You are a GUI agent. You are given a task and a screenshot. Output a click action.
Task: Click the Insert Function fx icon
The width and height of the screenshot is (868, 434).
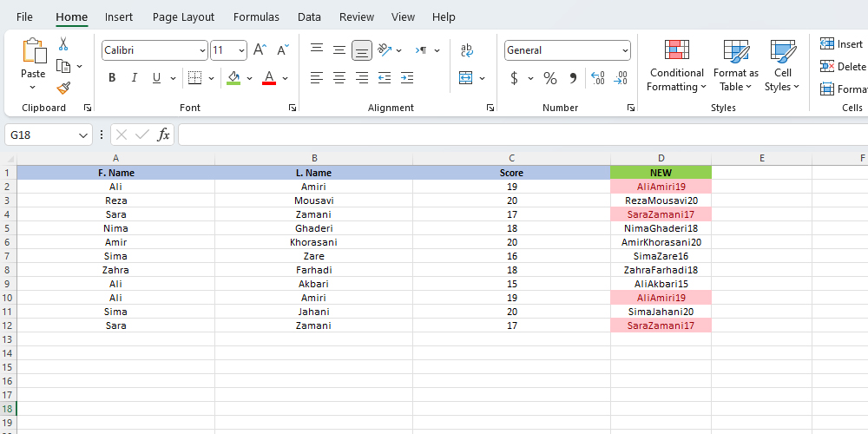coord(163,135)
